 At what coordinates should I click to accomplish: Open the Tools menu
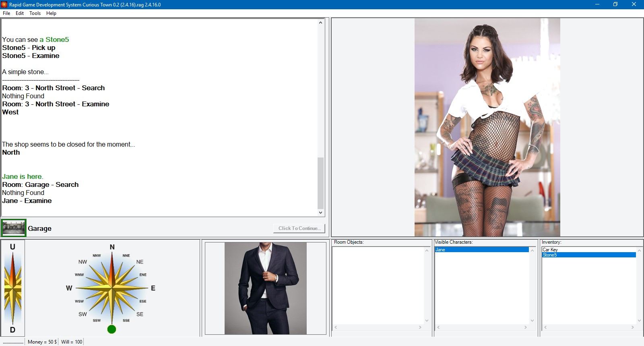[35, 13]
